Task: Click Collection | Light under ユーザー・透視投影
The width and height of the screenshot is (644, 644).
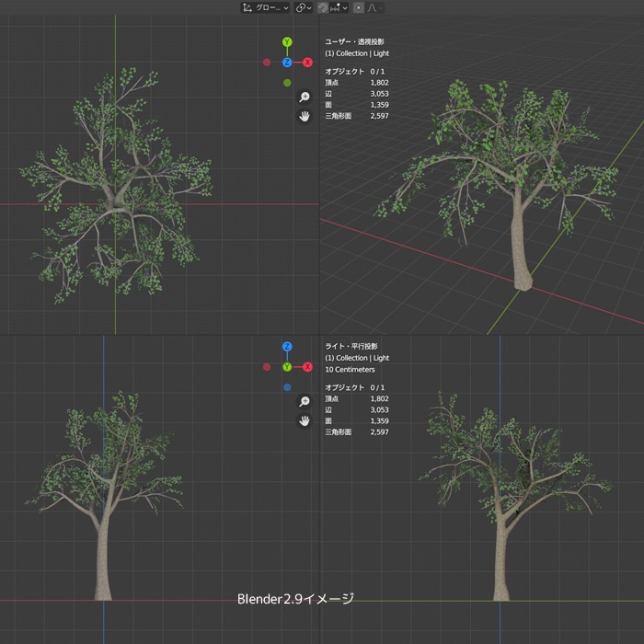Action: pos(357,53)
